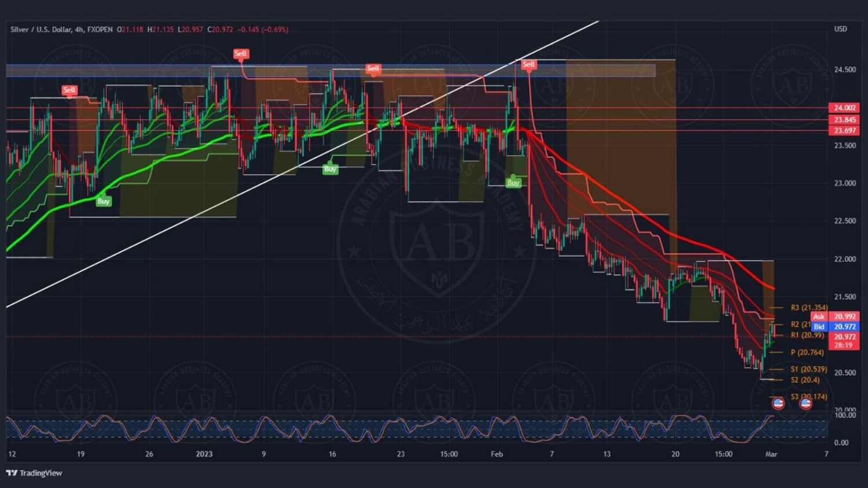Click the S3 (20.174) pivot label
The image size is (868, 488).
click(x=809, y=397)
